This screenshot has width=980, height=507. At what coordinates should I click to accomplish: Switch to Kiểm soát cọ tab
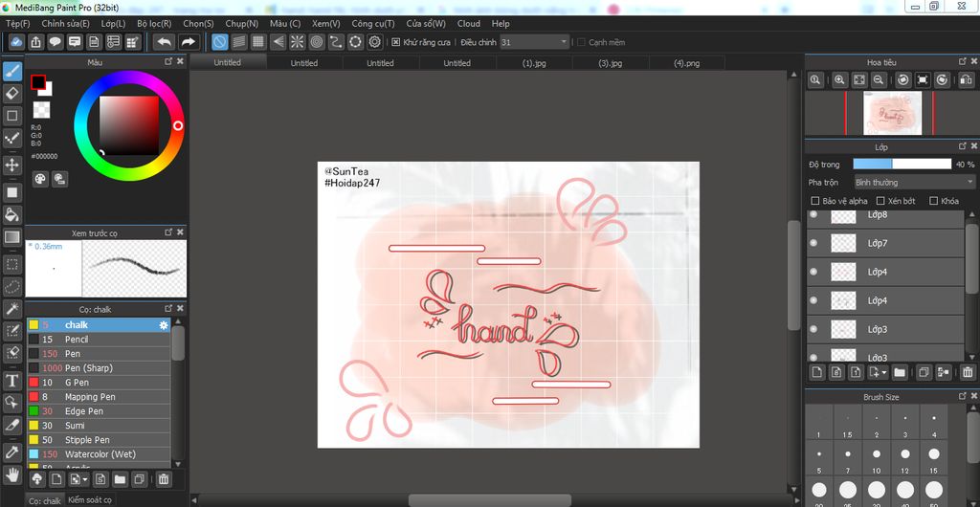[x=90, y=499]
